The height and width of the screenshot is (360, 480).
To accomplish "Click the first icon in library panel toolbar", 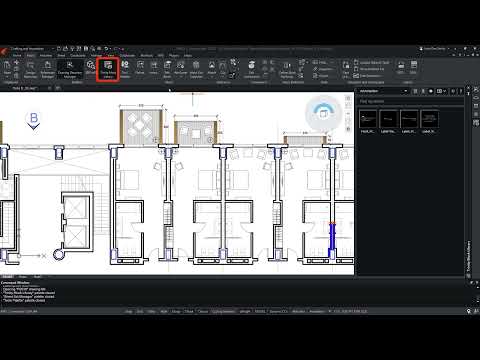I will tap(415, 91).
